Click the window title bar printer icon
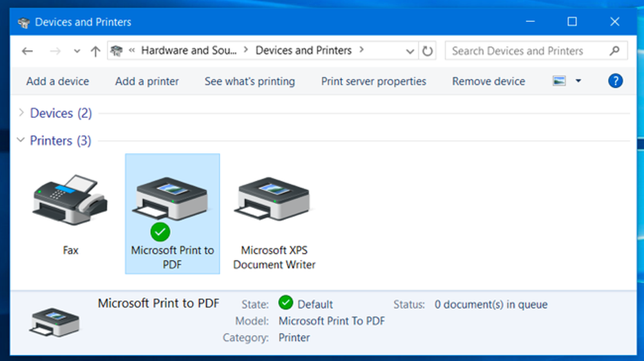The width and height of the screenshot is (644, 361). point(24,23)
